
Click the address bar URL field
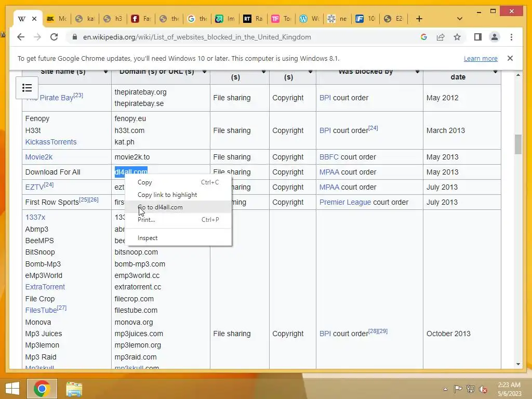[197, 37]
